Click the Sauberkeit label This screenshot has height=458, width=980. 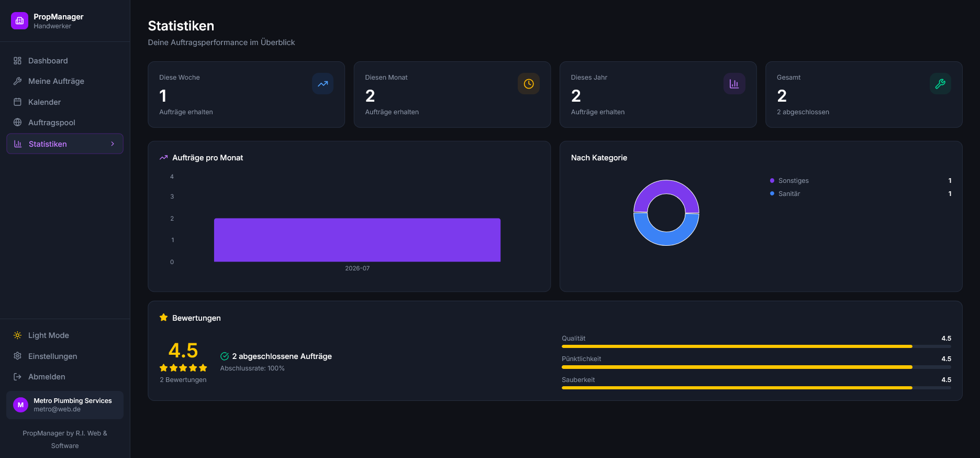[x=578, y=380]
